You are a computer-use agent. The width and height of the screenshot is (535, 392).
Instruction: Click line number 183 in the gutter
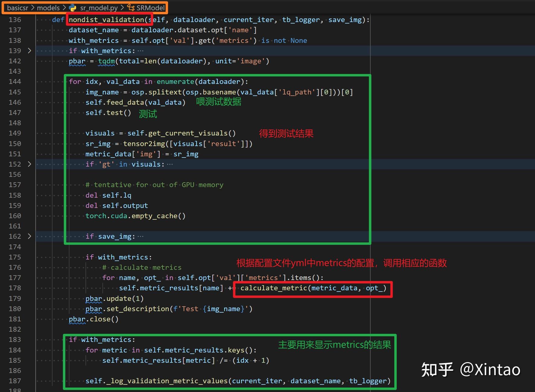tap(15, 339)
